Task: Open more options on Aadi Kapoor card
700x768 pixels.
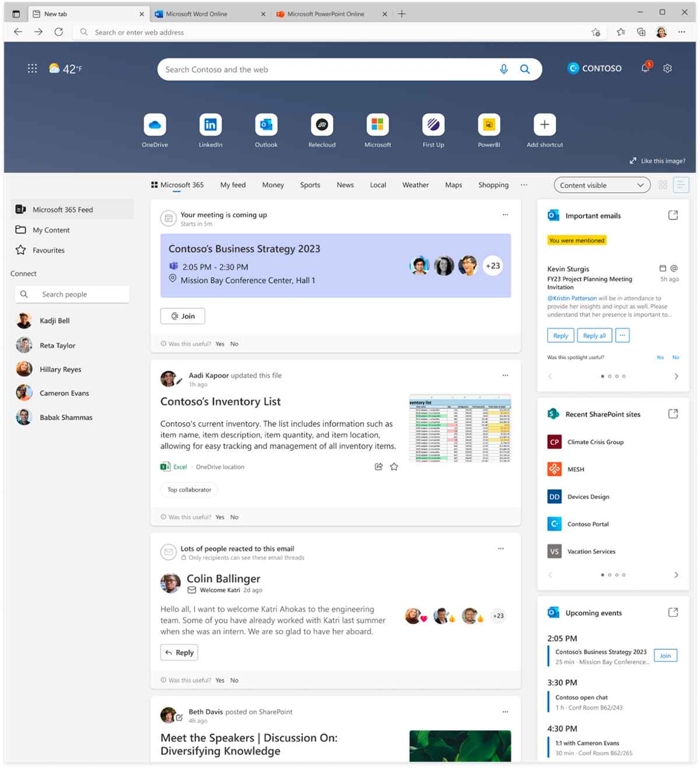Action: [505, 376]
